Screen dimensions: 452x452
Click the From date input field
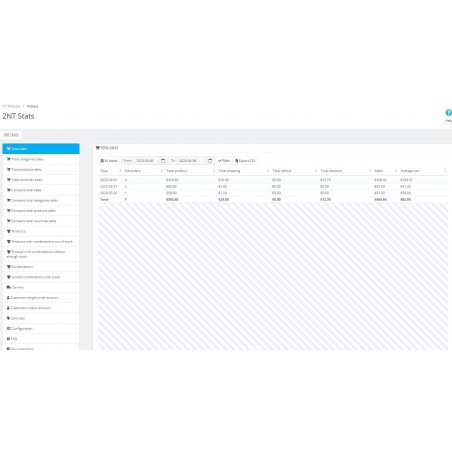pyautogui.click(x=147, y=161)
